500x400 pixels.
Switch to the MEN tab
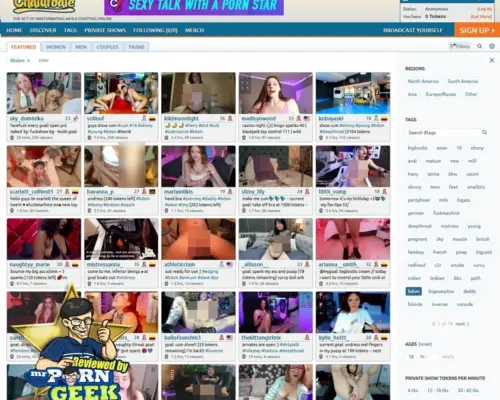tap(81, 47)
